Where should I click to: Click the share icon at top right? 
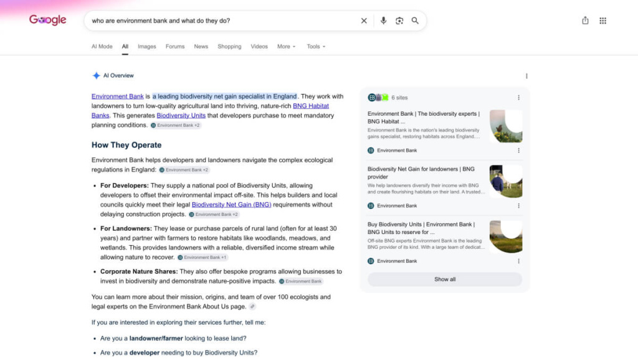point(585,21)
